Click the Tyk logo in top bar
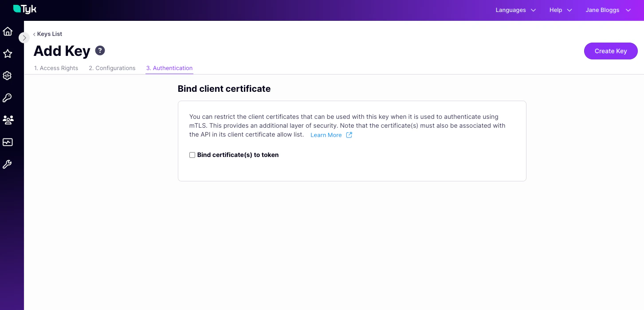This screenshot has width=644, height=310. (24, 9)
